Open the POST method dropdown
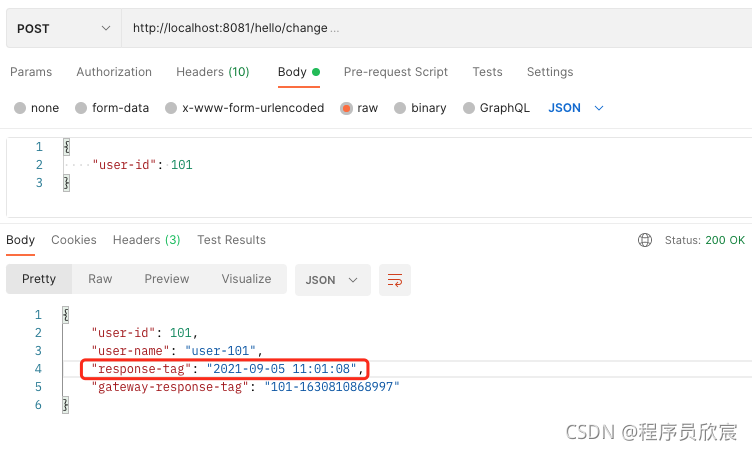This screenshot has height=451, width=752. point(64,28)
